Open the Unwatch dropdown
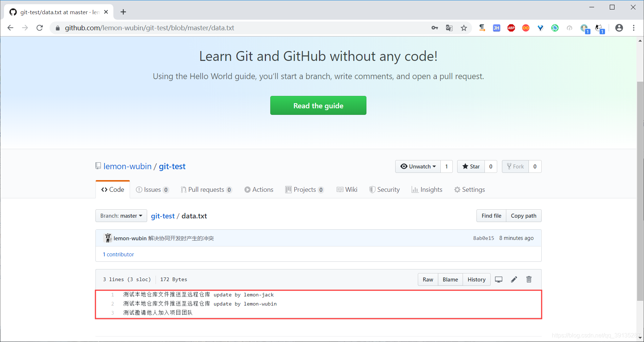Screen dimensions: 644x342 [418, 166]
